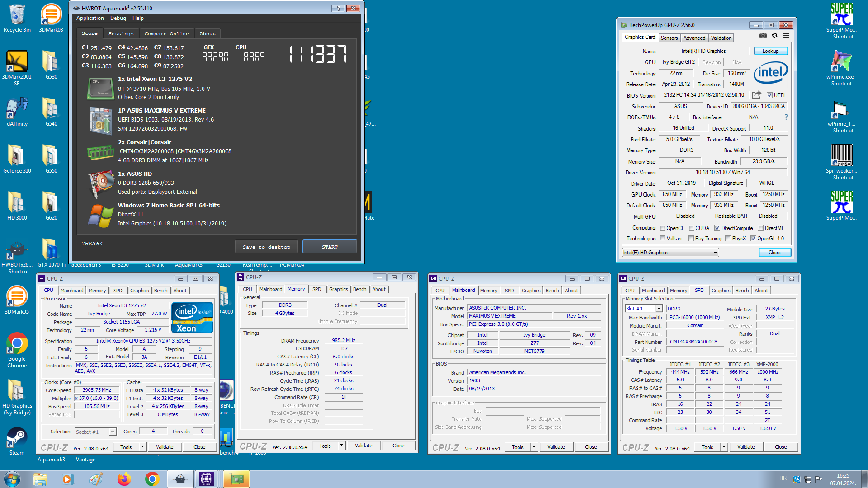
Task: Expand Tools arrow in CPU-Z CPU window
Action: pos(142,447)
